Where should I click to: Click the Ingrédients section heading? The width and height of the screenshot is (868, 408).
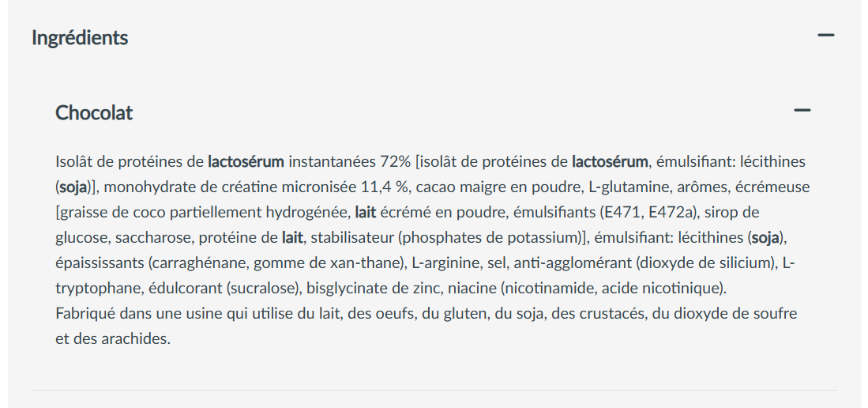[x=80, y=37]
